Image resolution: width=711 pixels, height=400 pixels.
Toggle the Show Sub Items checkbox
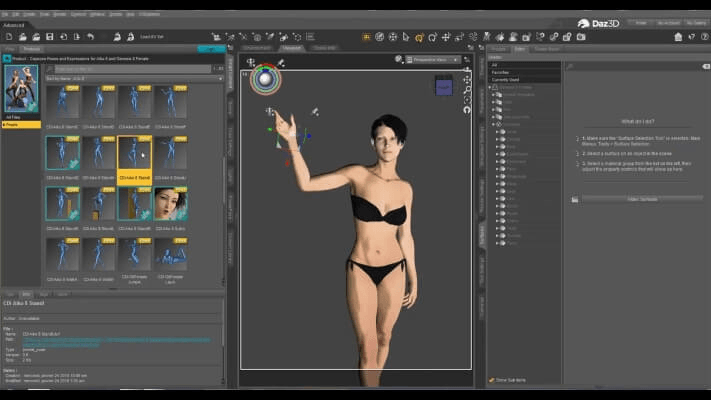(x=491, y=380)
